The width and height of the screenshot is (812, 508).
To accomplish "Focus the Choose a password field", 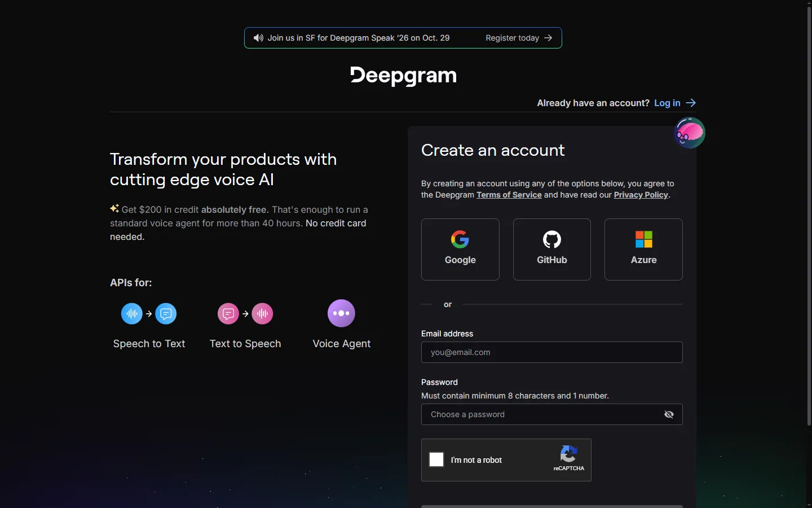I will coord(552,414).
